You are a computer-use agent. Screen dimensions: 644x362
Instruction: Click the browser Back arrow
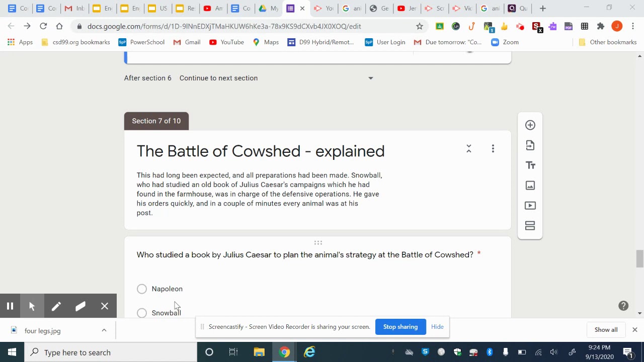tap(11, 26)
